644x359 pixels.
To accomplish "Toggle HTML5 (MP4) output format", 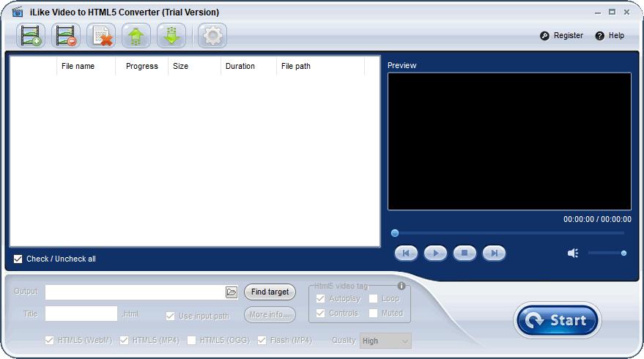I will click(124, 340).
